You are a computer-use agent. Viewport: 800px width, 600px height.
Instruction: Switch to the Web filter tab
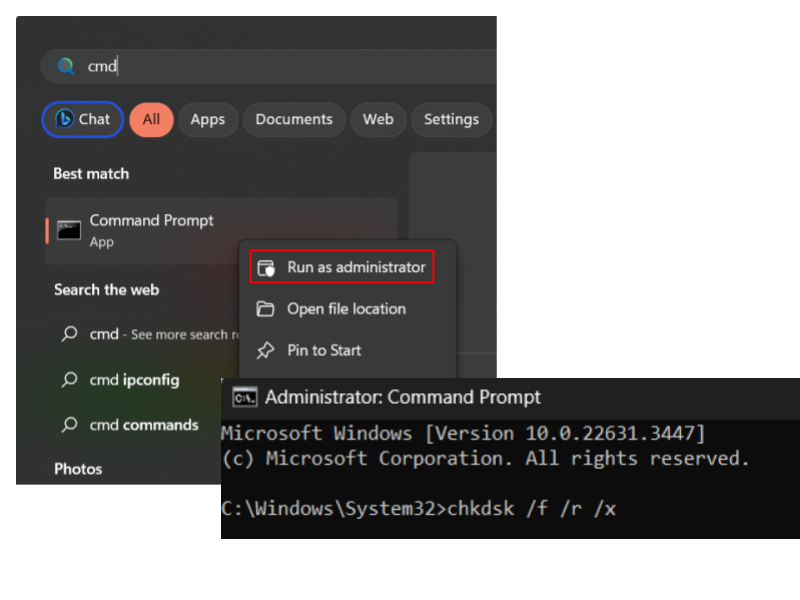[378, 119]
